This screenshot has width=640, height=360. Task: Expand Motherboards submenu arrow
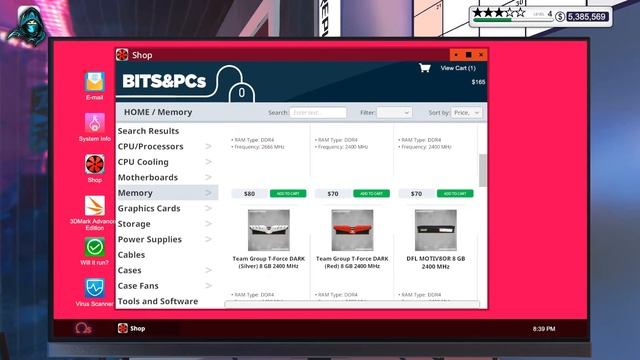[x=208, y=178]
